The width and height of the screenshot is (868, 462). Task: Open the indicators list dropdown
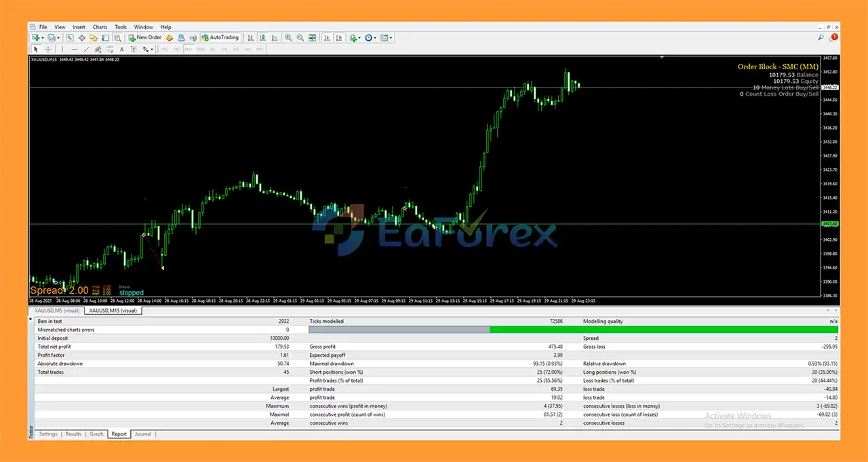[x=359, y=38]
